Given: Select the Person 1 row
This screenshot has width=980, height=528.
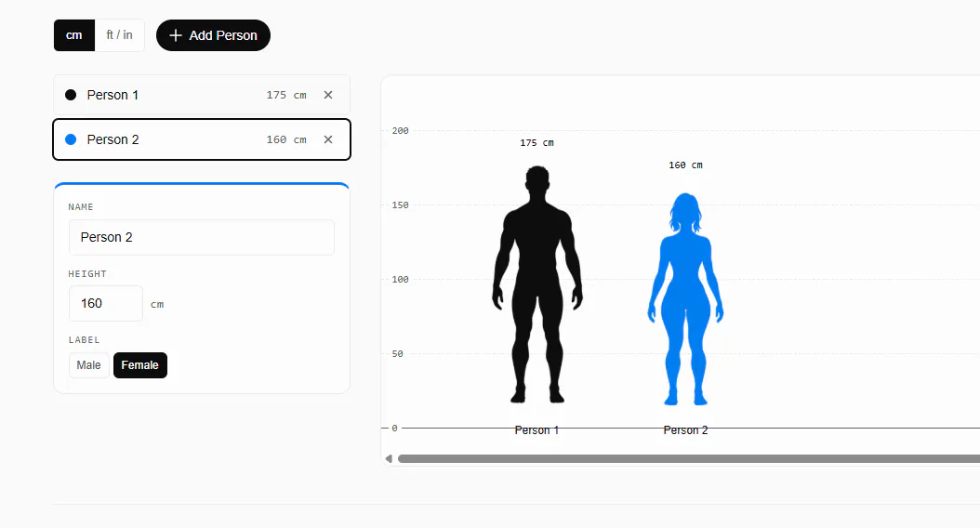Looking at the screenshot, I should tap(202, 95).
